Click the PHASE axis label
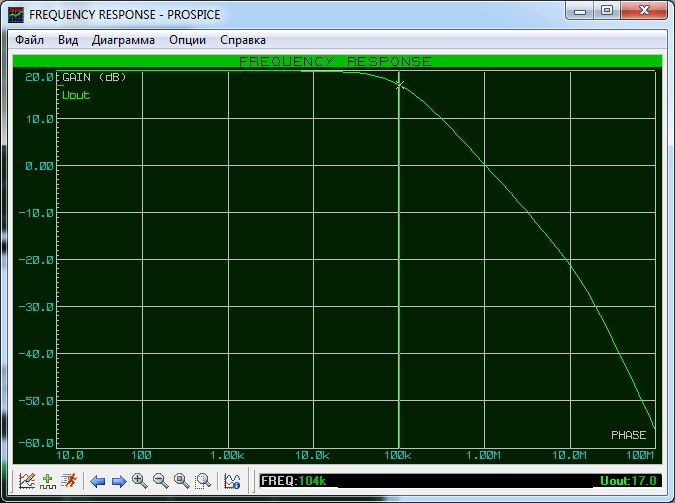The height and width of the screenshot is (503, 675). point(630,435)
